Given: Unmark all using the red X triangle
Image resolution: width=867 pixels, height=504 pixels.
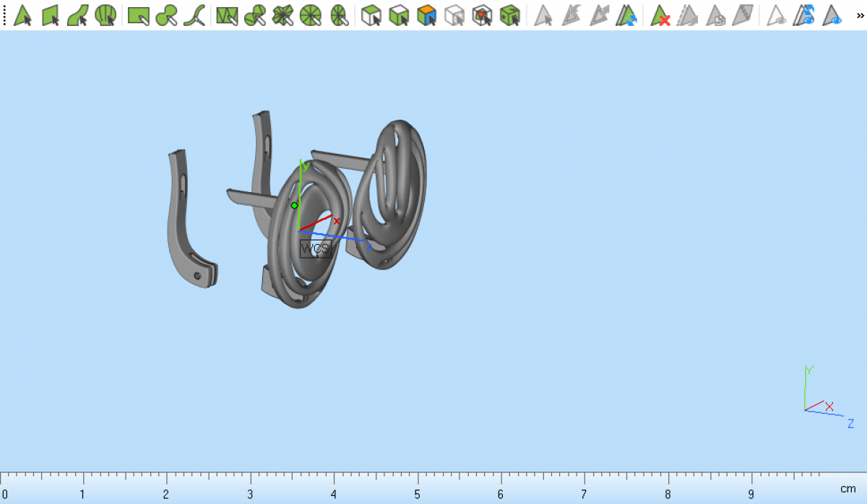Looking at the screenshot, I should point(660,15).
